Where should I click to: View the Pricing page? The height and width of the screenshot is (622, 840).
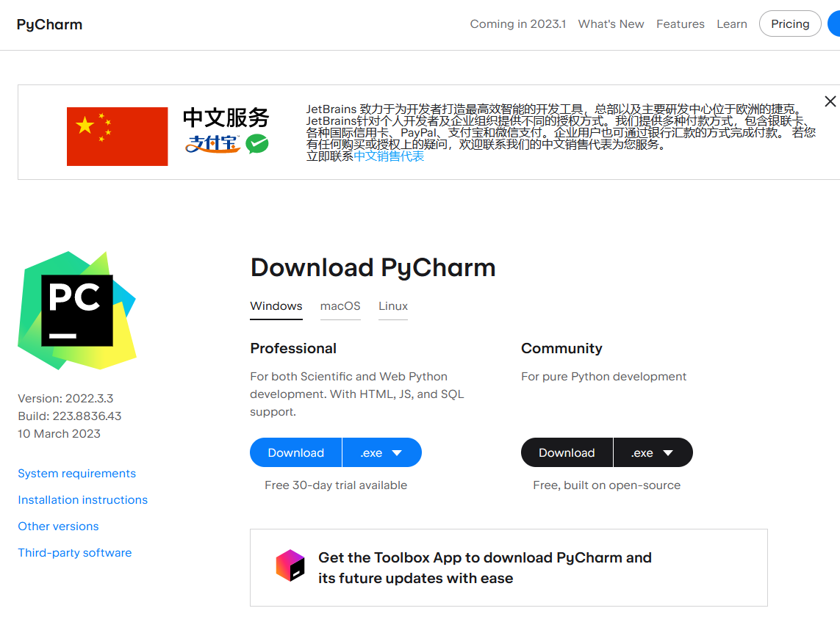(x=790, y=23)
